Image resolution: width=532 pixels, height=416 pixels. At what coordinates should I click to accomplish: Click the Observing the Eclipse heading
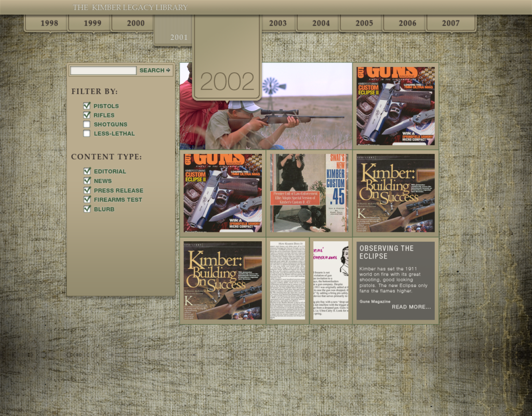click(387, 252)
